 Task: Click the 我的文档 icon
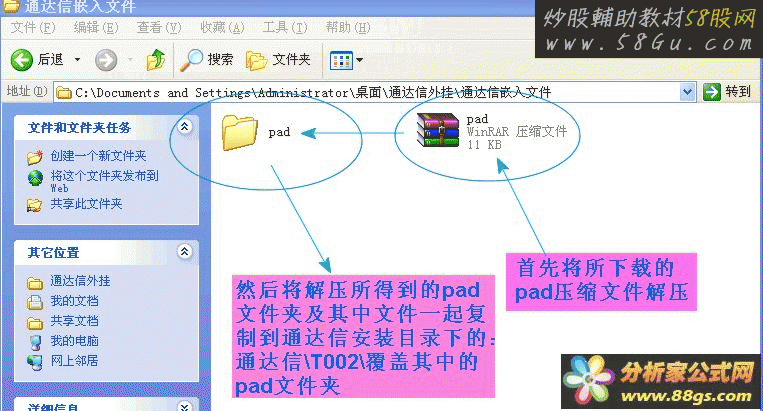tap(35, 302)
